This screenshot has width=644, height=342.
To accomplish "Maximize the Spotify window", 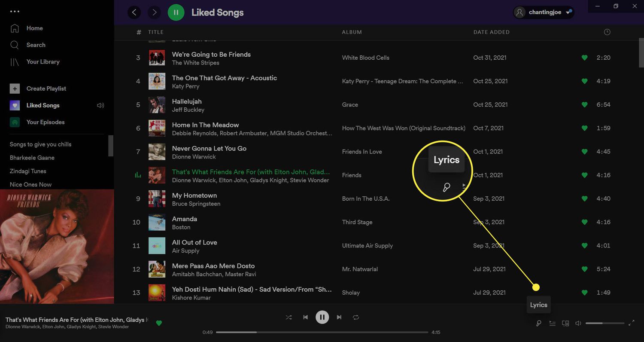I will [616, 6].
